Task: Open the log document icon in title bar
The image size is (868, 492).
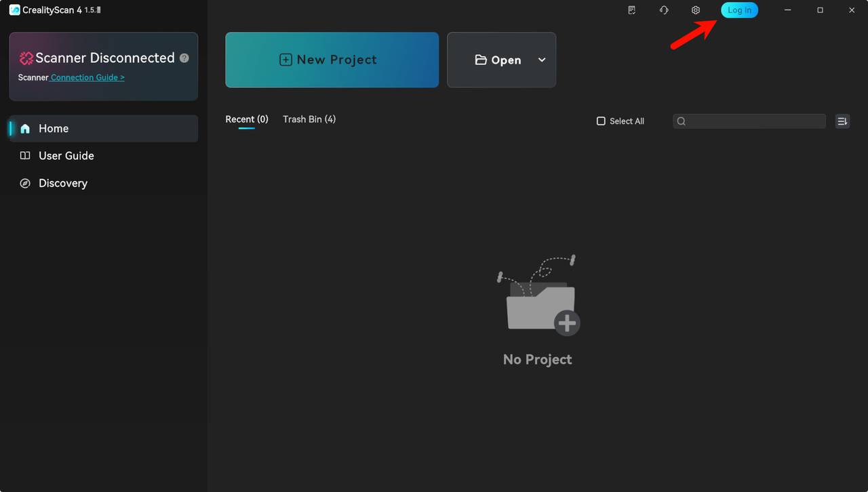Action: pyautogui.click(x=631, y=10)
